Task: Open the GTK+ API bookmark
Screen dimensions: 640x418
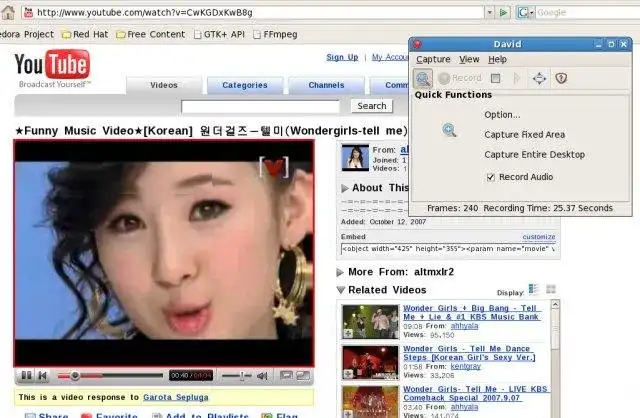Action: point(219,34)
